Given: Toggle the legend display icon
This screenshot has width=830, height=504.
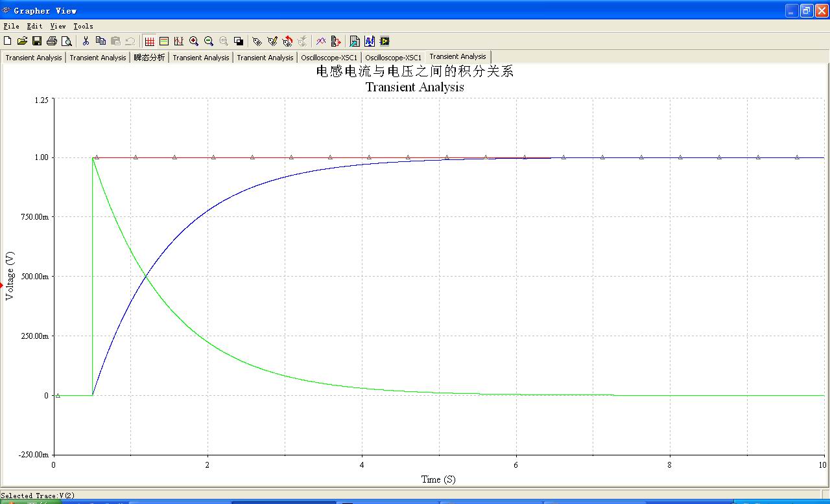Looking at the screenshot, I should click(164, 41).
